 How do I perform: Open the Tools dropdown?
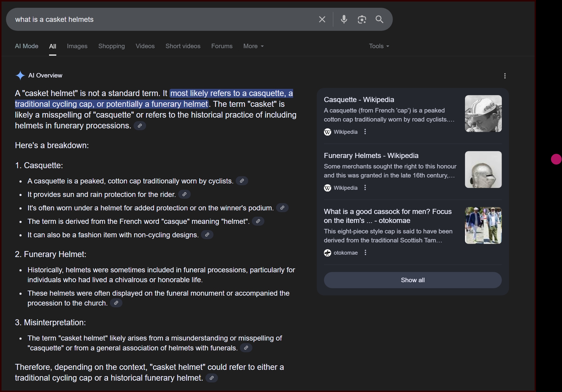[x=379, y=46]
